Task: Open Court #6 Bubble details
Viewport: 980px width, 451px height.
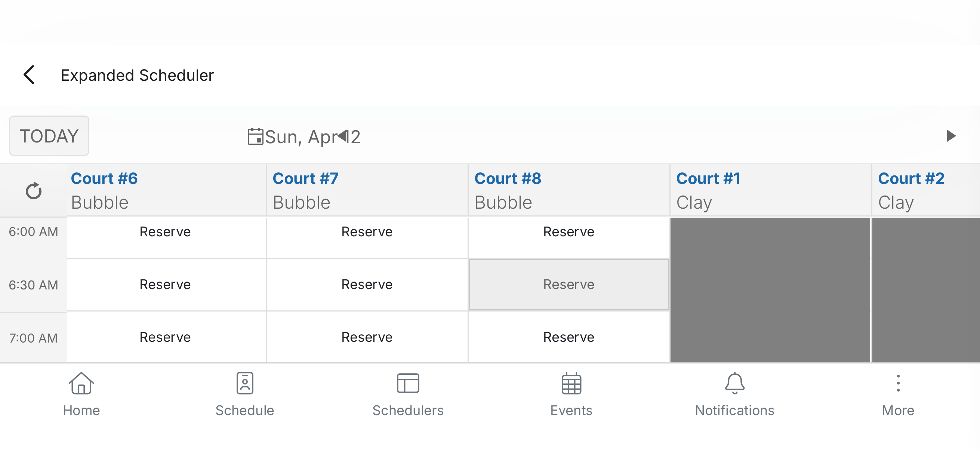Action: point(104,179)
